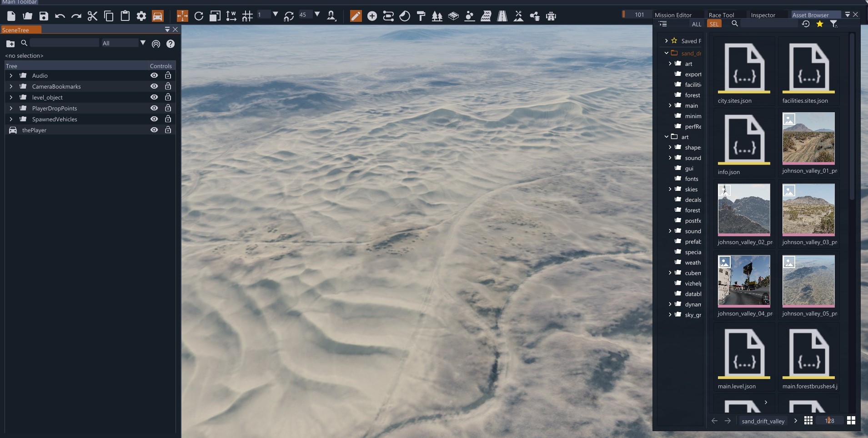Open SceneTree panel options dropdown arrow
This screenshot has width=868, height=438.
tap(167, 30)
